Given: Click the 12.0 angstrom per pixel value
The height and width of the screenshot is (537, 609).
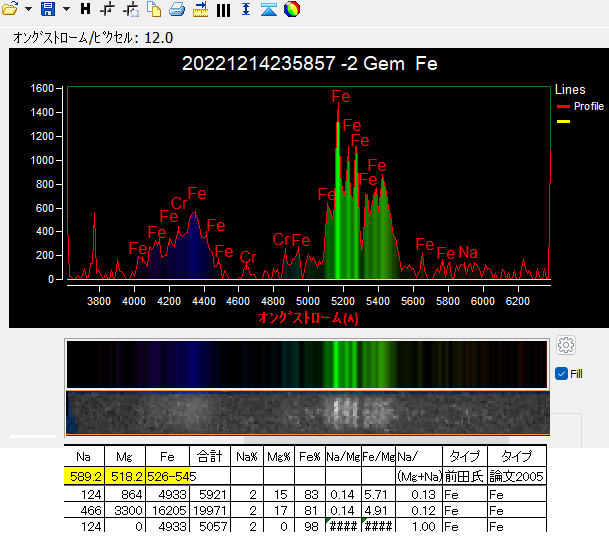Looking at the screenshot, I should [x=158, y=38].
